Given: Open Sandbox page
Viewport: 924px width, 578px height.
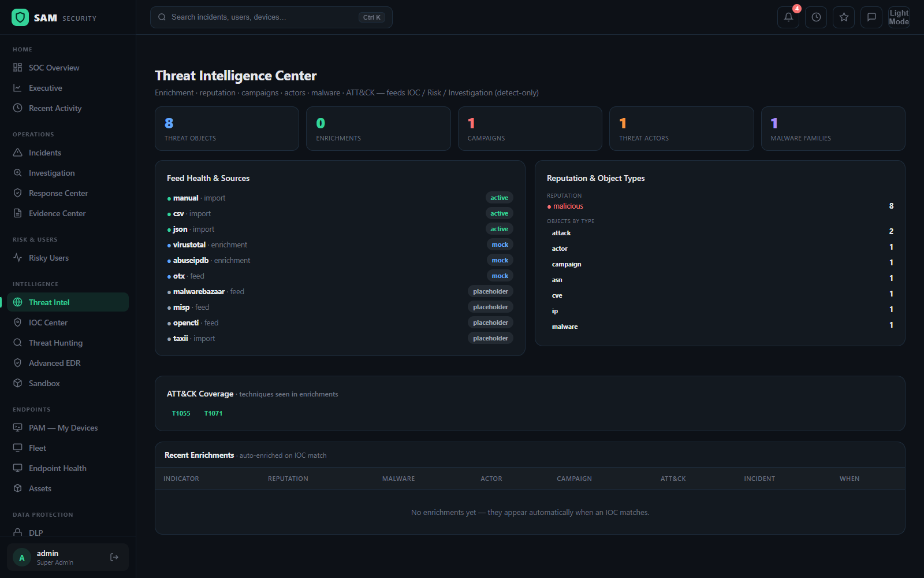Looking at the screenshot, I should click(x=68, y=383).
